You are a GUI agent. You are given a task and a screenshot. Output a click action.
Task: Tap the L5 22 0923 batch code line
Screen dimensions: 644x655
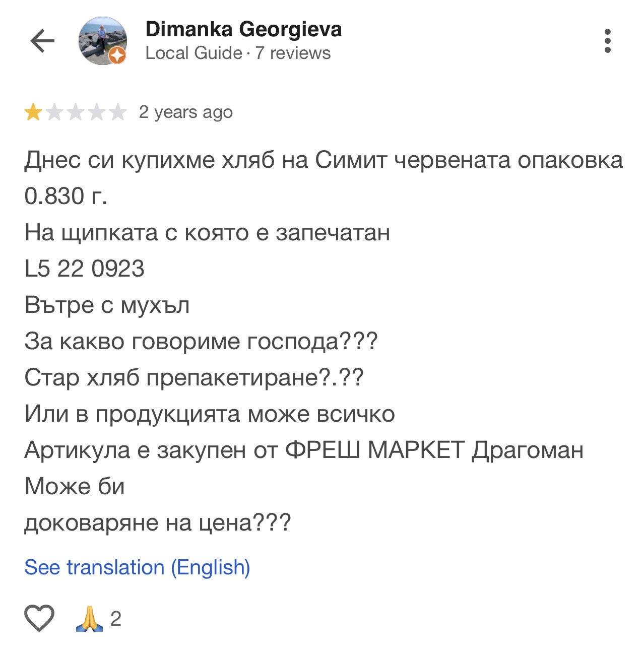85,269
